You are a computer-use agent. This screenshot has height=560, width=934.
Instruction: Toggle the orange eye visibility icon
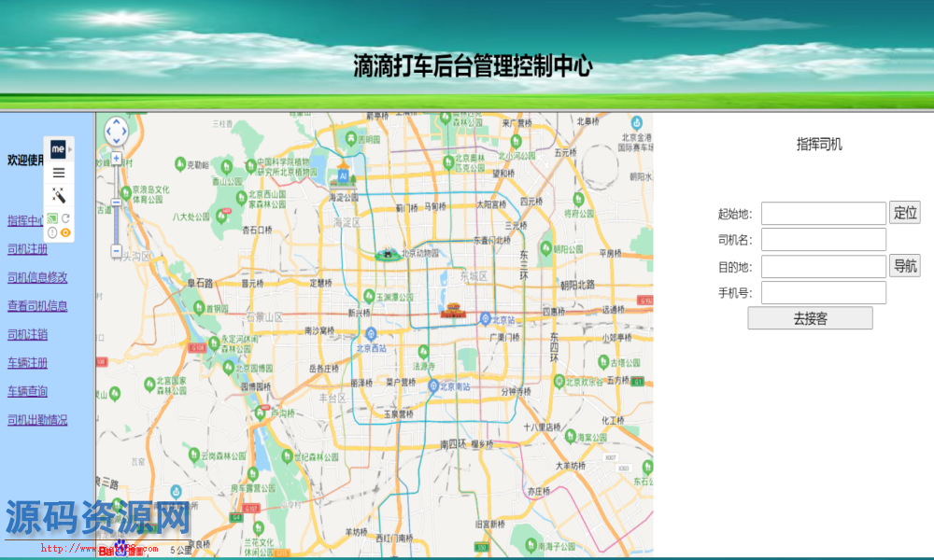point(65,232)
